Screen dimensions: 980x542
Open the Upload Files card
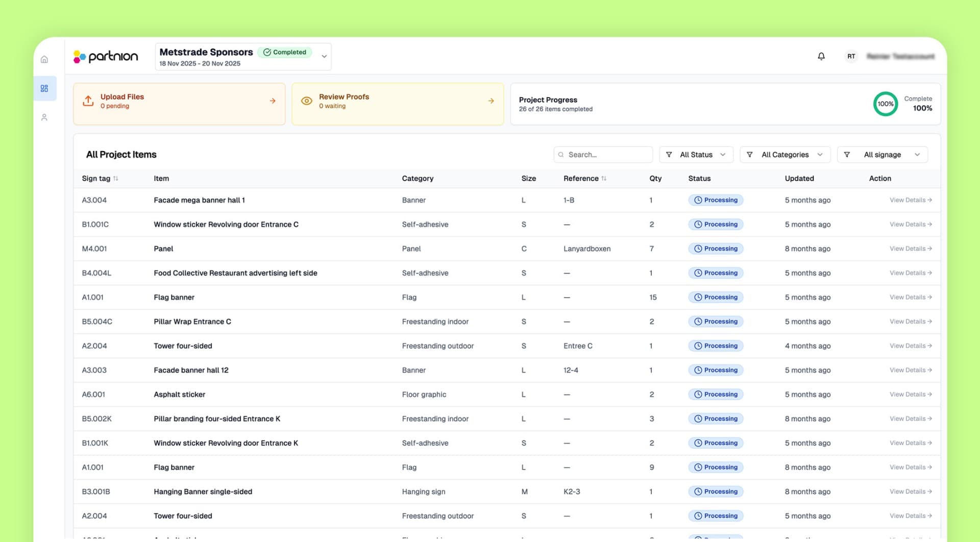click(x=179, y=104)
